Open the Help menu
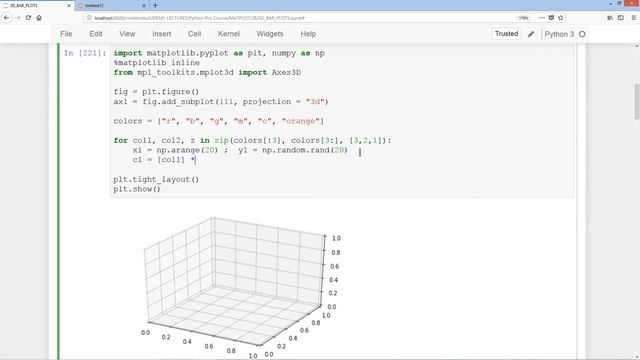 coord(308,34)
